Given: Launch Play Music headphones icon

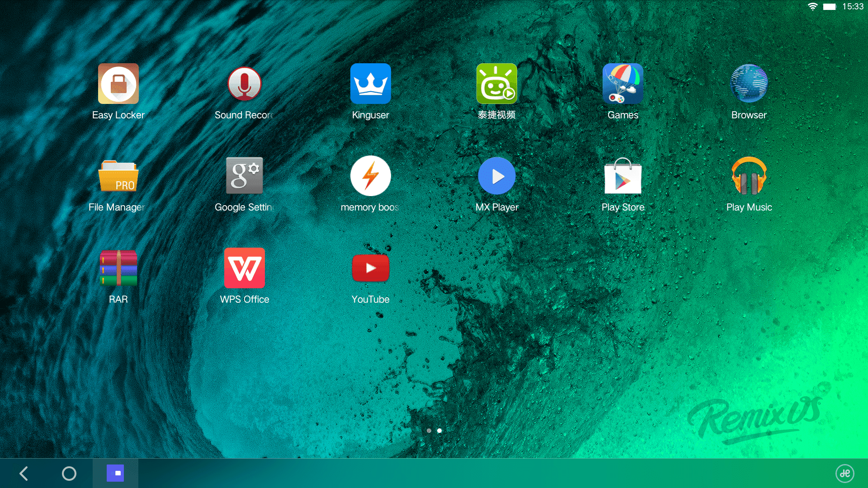Looking at the screenshot, I should 749,176.
